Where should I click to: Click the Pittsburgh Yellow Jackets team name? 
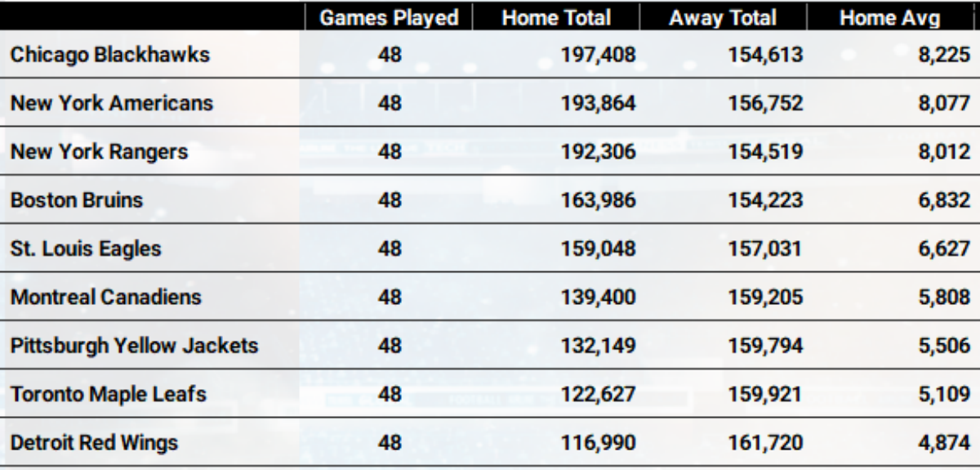point(134,346)
